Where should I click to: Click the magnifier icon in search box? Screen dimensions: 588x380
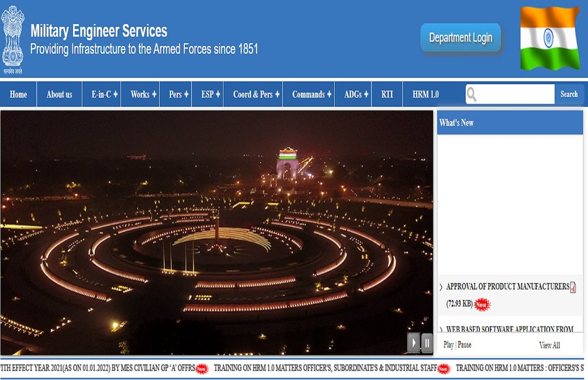[472, 95]
